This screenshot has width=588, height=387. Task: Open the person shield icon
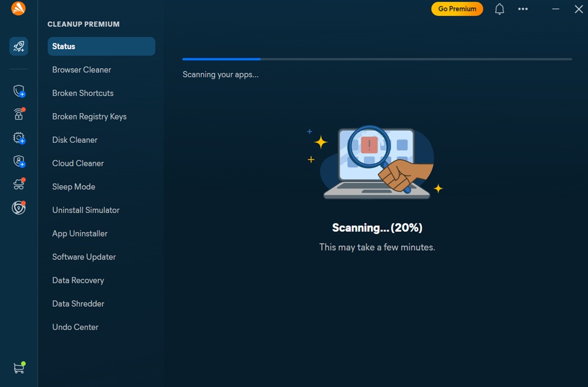19,161
